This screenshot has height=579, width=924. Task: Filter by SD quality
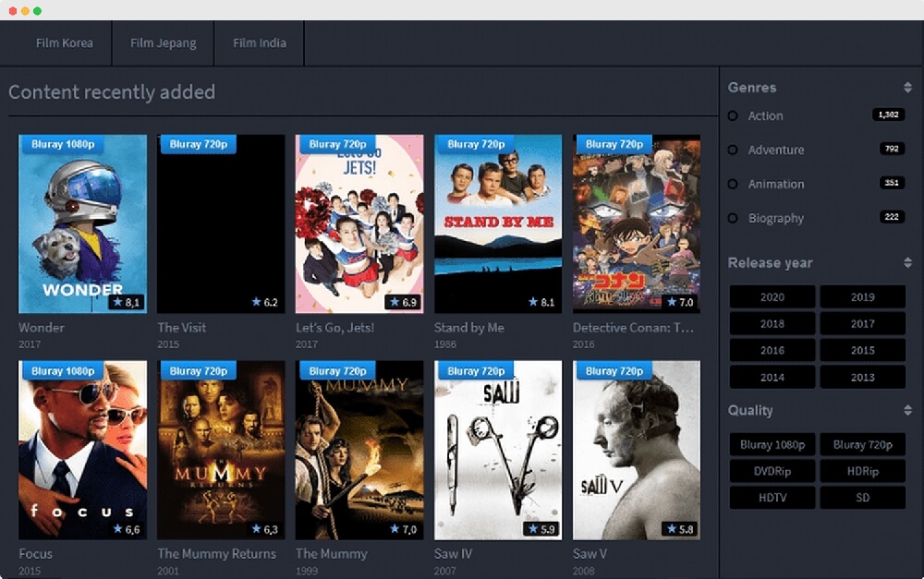click(863, 498)
